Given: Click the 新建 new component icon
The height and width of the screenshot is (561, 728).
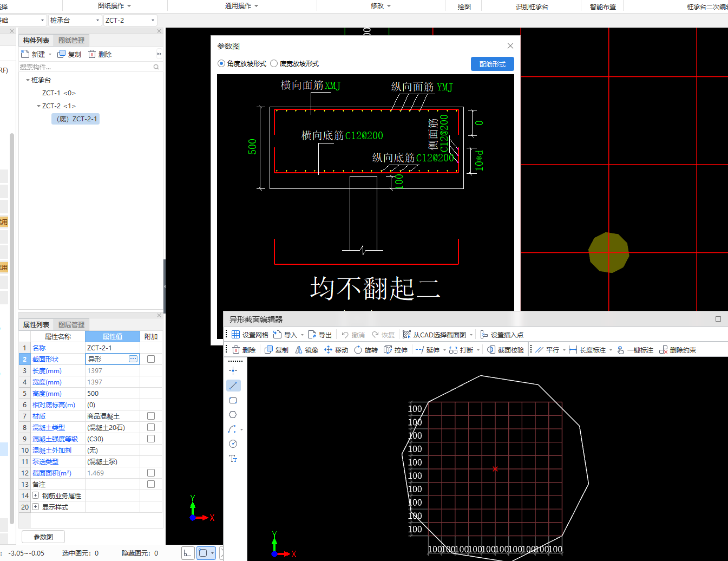Looking at the screenshot, I should click(x=25, y=54).
